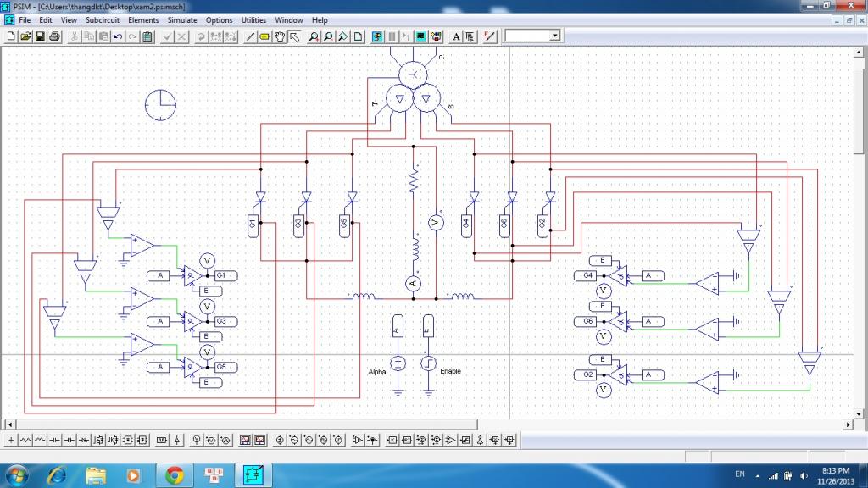Show hidden system tray icons
868x488 pixels.
759,474
